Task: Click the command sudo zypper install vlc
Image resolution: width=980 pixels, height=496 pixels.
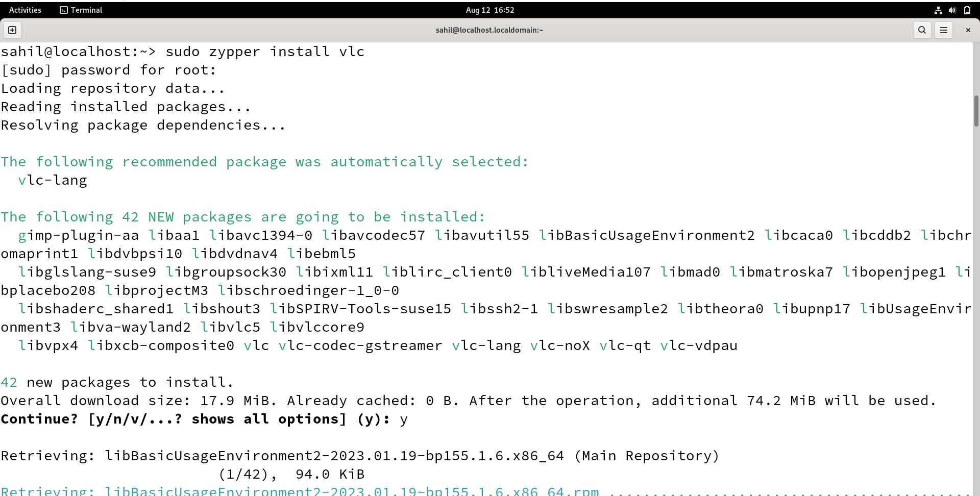Action: pyautogui.click(x=264, y=51)
